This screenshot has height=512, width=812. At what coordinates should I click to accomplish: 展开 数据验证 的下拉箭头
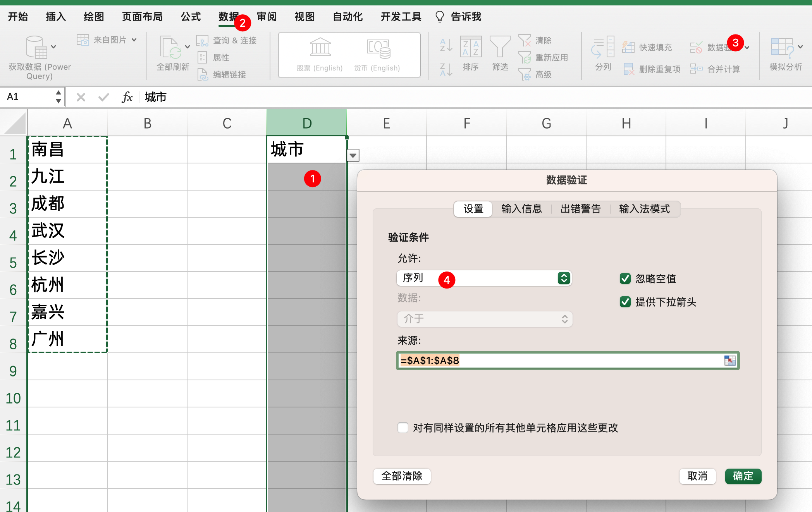pos(748,46)
